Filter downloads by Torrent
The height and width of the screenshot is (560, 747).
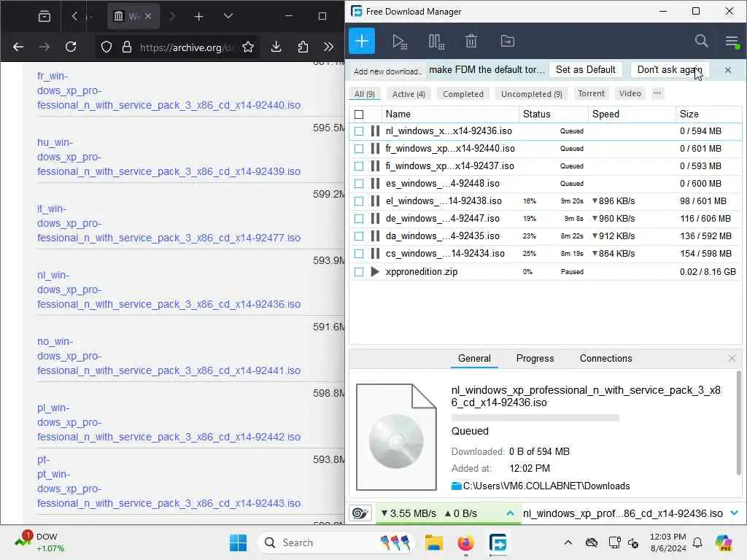point(591,93)
